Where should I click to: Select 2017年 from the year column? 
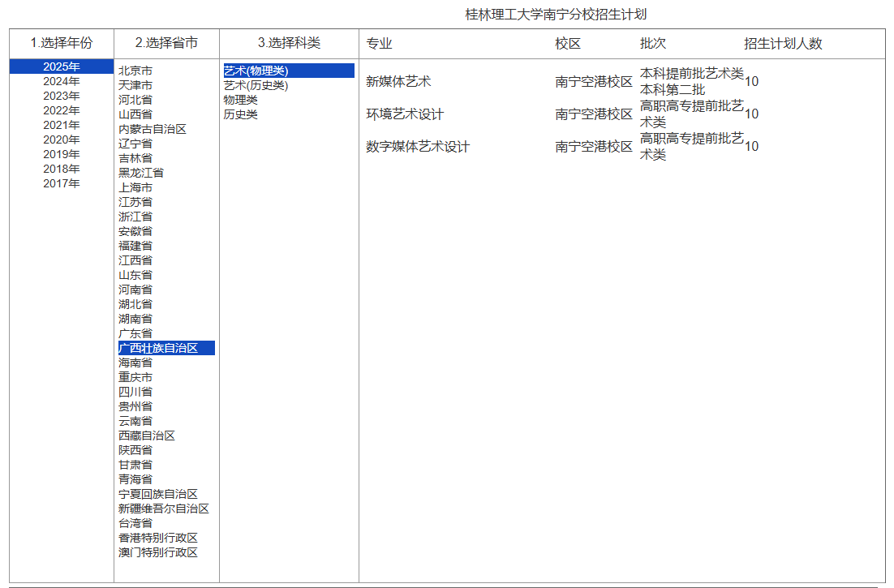click(62, 183)
